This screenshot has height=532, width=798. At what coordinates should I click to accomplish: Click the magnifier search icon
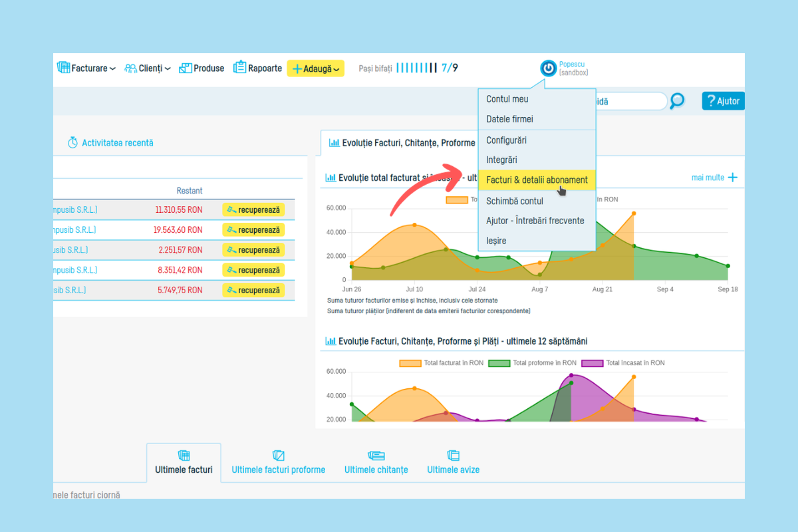[x=677, y=101]
